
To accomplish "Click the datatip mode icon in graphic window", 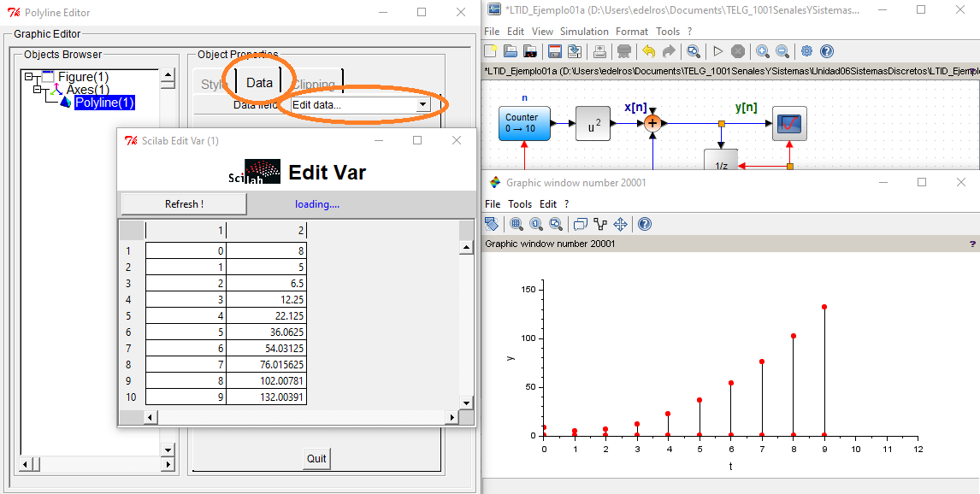I will 599,224.
